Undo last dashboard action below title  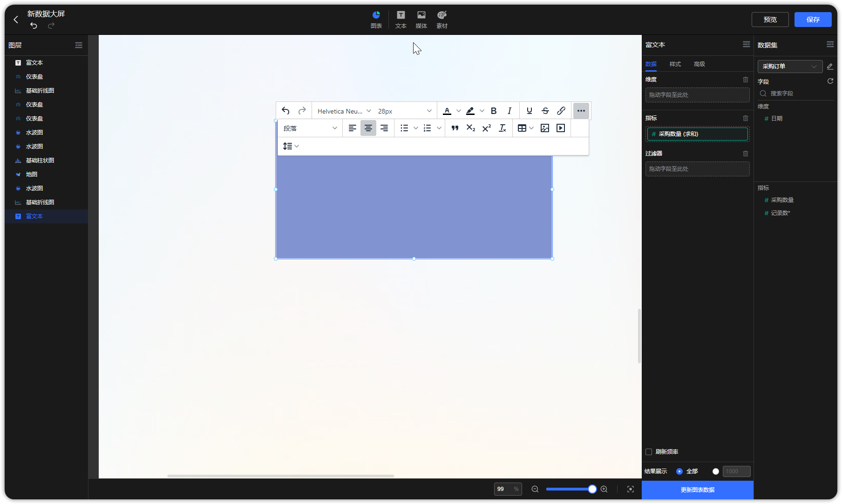click(34, 26)
